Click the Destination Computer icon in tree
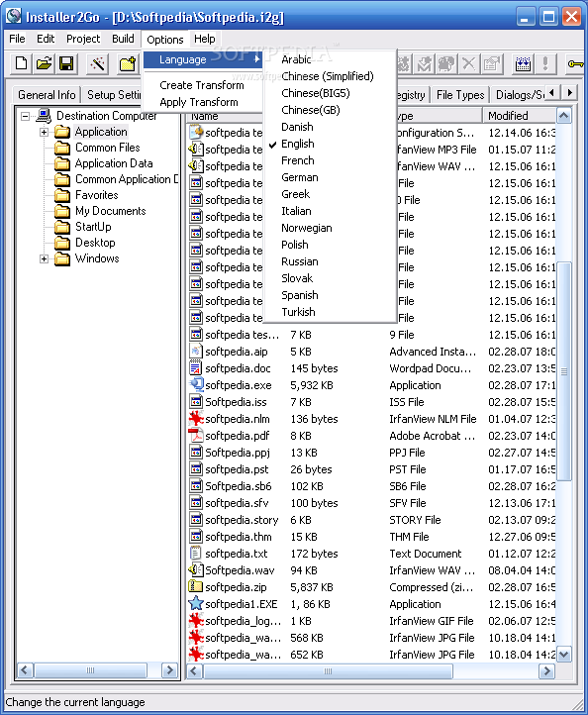The width and height of the screenshot is (588, 715). pos(44,115)
